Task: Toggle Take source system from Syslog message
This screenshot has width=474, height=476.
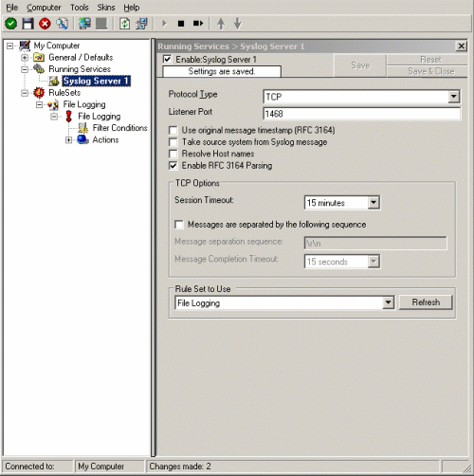Action: click(173, 142)
